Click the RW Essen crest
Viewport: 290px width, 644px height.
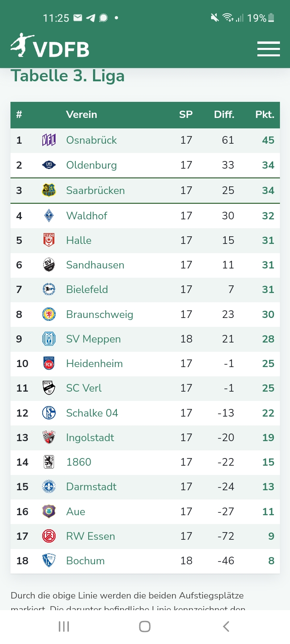(49, 536)
